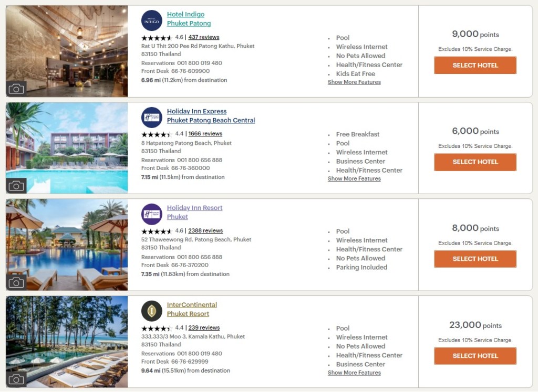Open camera icon on InterContinental photo

coord(16,379)
